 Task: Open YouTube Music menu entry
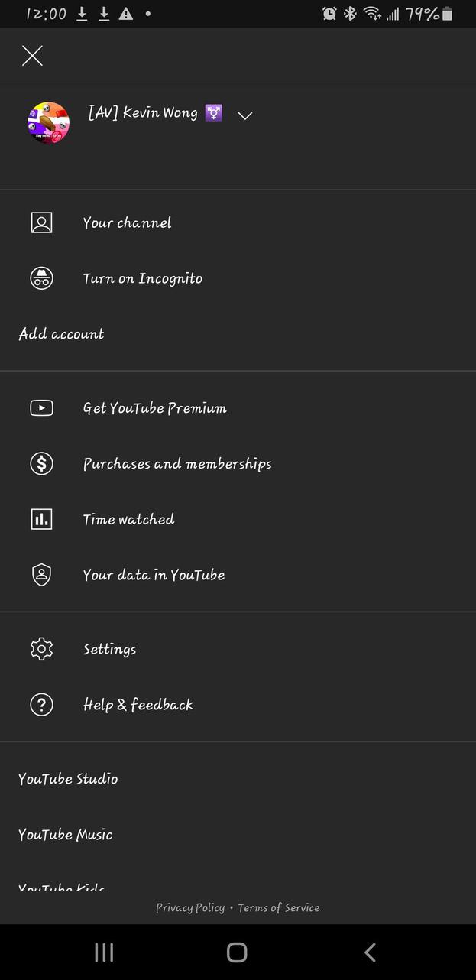click(x=65, y=834)
